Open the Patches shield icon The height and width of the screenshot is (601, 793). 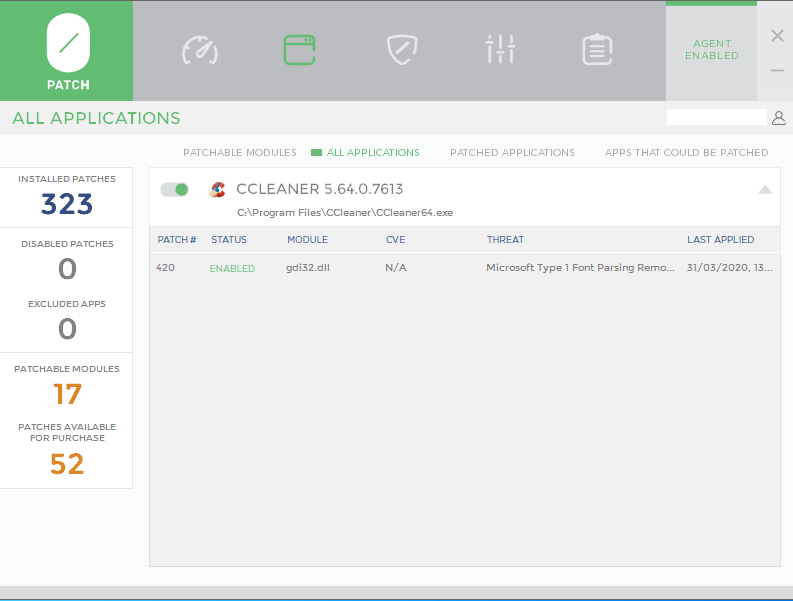[402, 50]
